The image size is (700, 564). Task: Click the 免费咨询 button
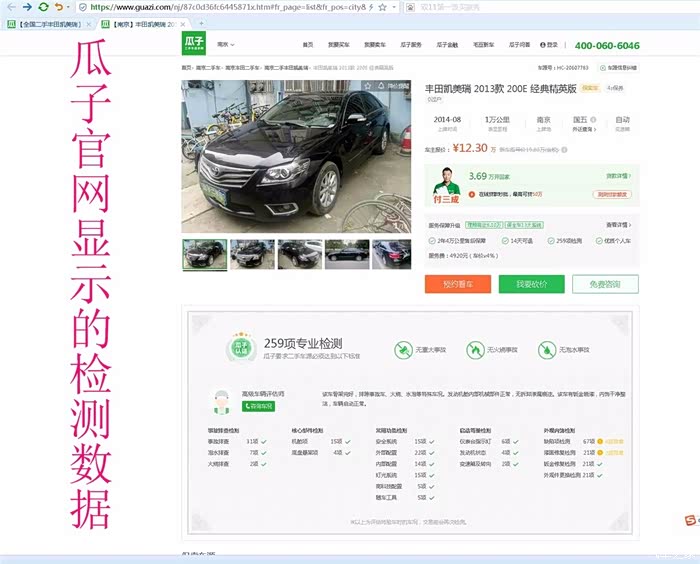[x=605, y=284]
